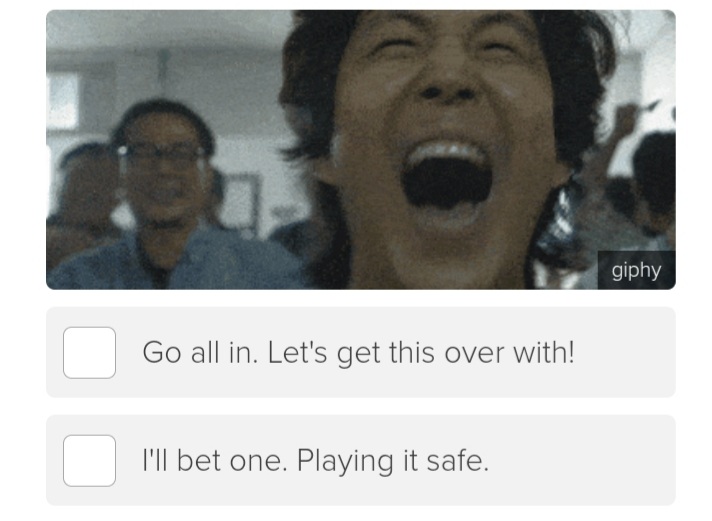Click the grey answer card for "Playing it safe"
712x521 pixels.
coord(361,461)
